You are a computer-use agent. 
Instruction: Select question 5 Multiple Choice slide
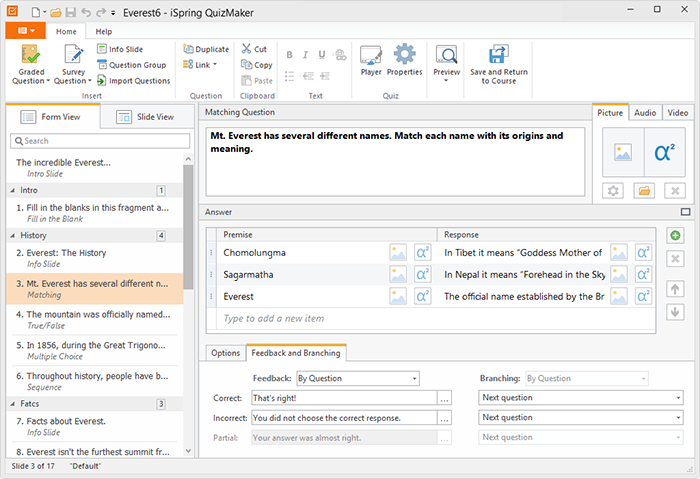[95, 350]
